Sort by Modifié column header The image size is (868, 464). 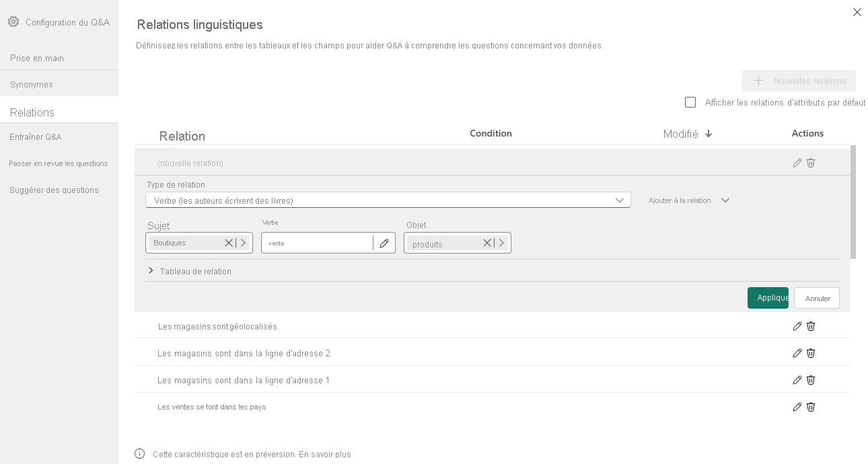point(680,134)
